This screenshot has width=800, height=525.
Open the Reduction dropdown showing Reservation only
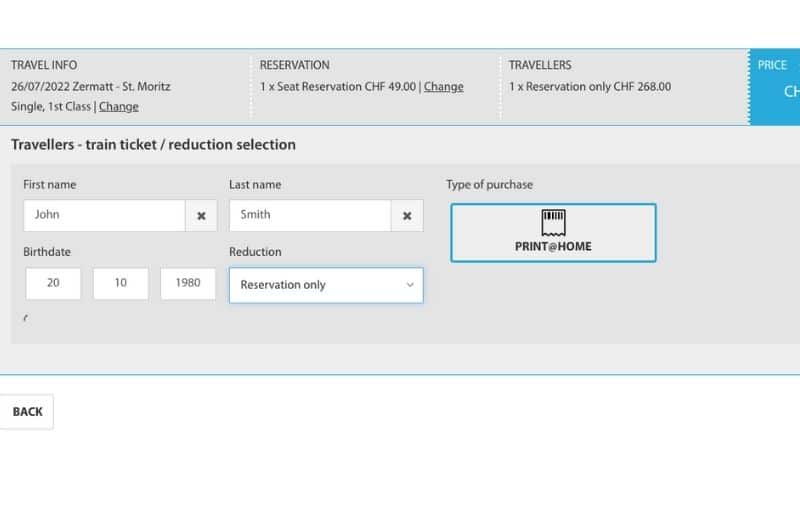[315, 285]
